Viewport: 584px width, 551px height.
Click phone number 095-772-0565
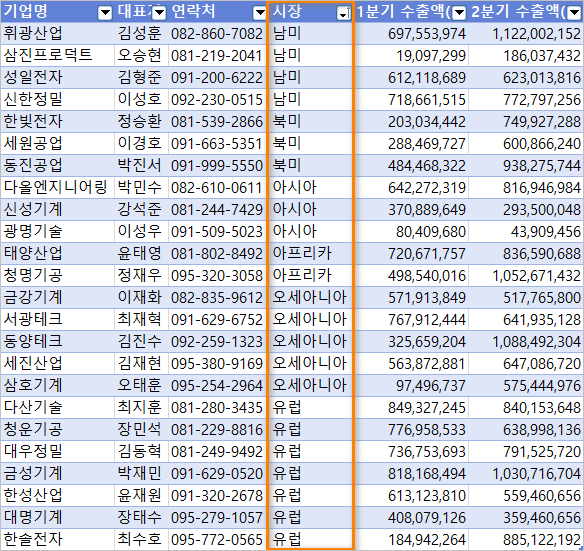pos(217,539)
